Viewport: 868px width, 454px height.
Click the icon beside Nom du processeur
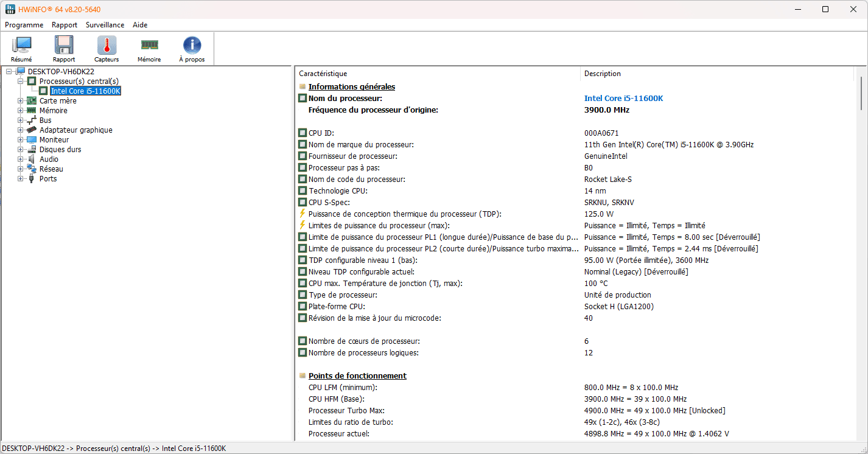303,98
